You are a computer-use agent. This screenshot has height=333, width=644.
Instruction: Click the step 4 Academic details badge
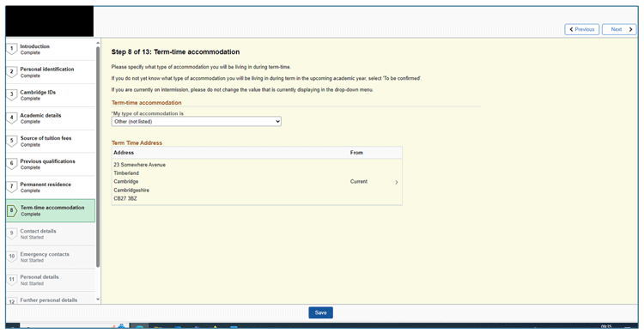[x=11, y=118]
